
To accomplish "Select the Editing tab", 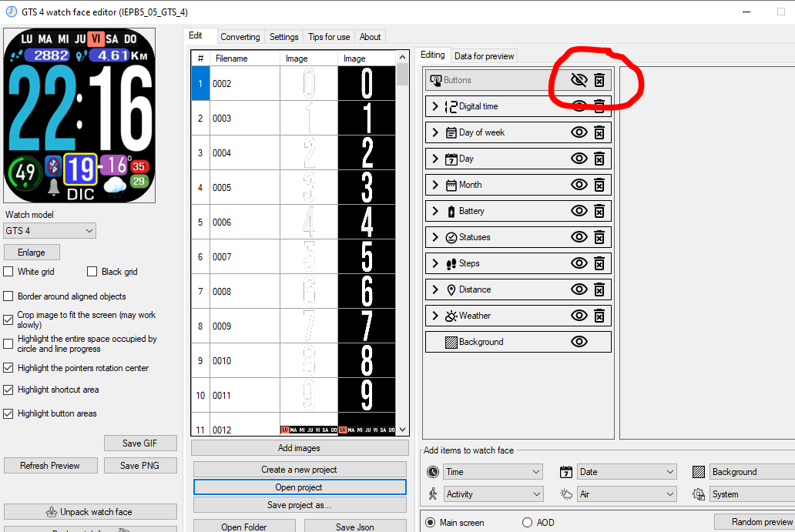I will (x=432, y=55).
